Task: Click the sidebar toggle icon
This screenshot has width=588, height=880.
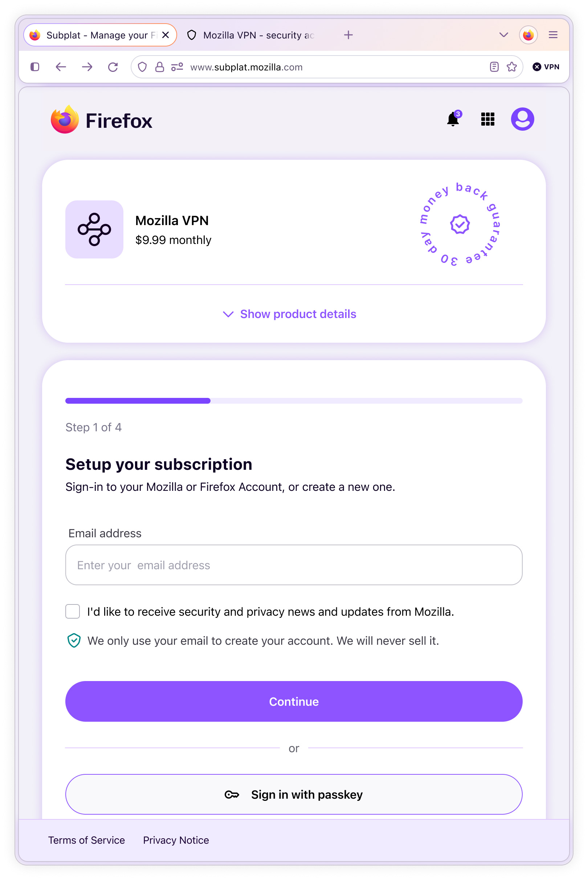Action: pyautogui.click(x=35, y=67)
